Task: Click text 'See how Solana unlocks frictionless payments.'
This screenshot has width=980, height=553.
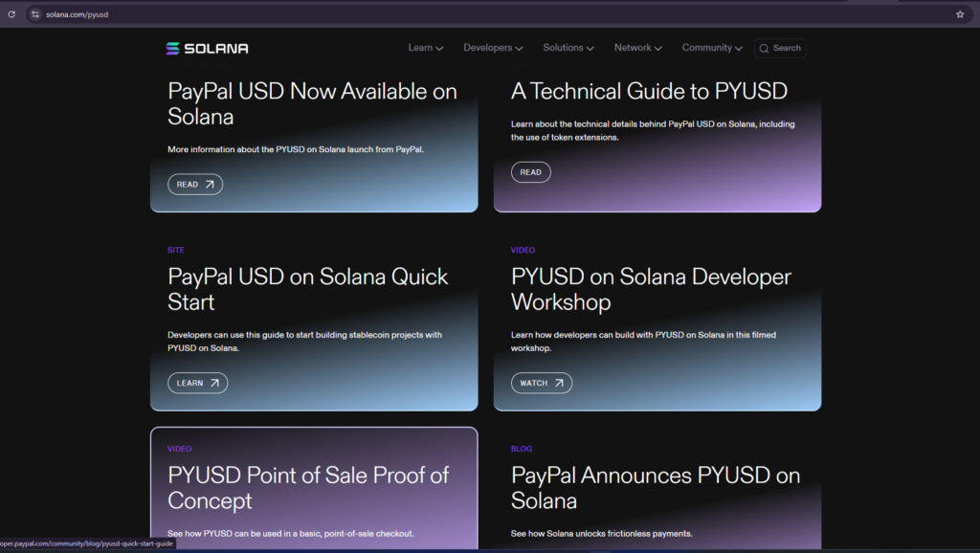Action: tap(601, 534)
